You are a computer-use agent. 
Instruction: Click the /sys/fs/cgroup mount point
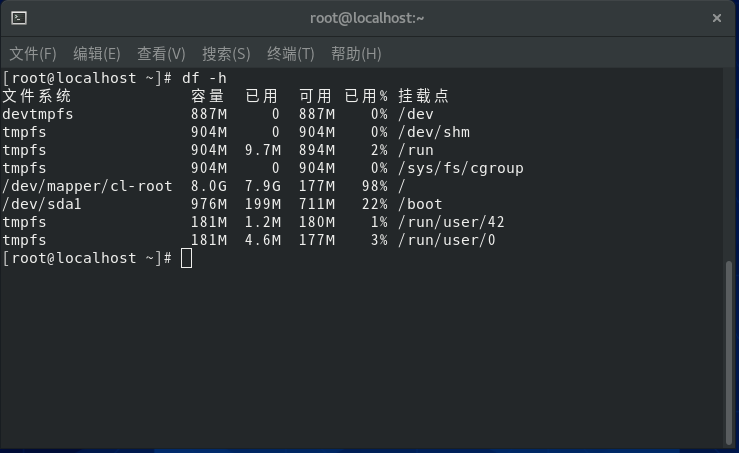coord(461,168)
